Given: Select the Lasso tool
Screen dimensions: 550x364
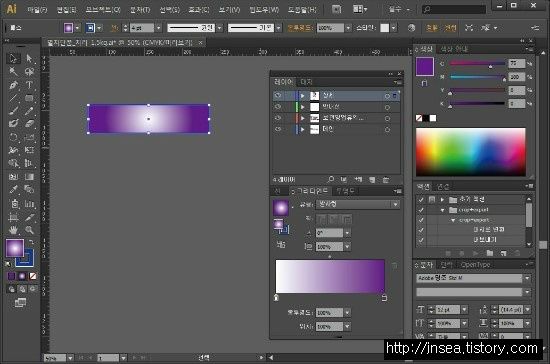Looking at the screenshot, I should coord(29,72).
